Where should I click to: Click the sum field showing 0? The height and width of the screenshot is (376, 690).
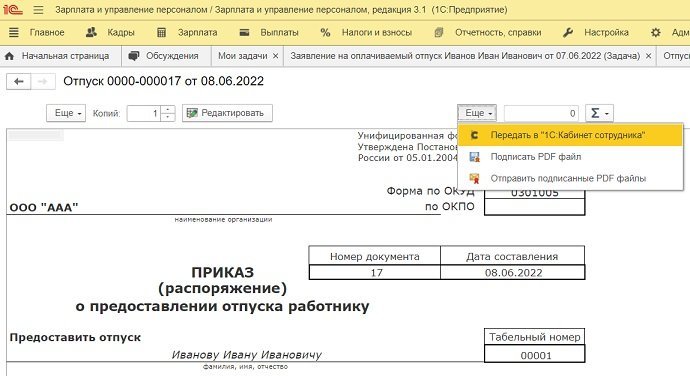click(x=541, y=113)
